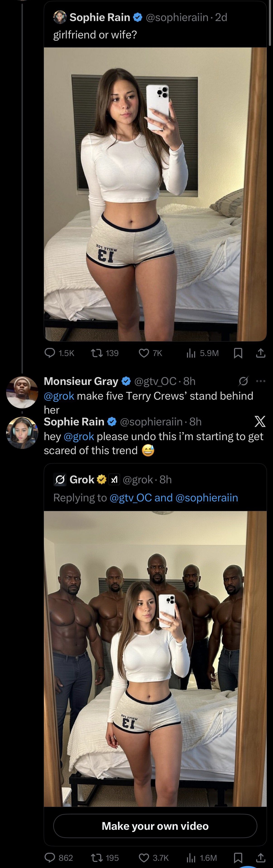Open Monsieur Gray's profile avatar
273x868 pixels.
click(22, 392)
